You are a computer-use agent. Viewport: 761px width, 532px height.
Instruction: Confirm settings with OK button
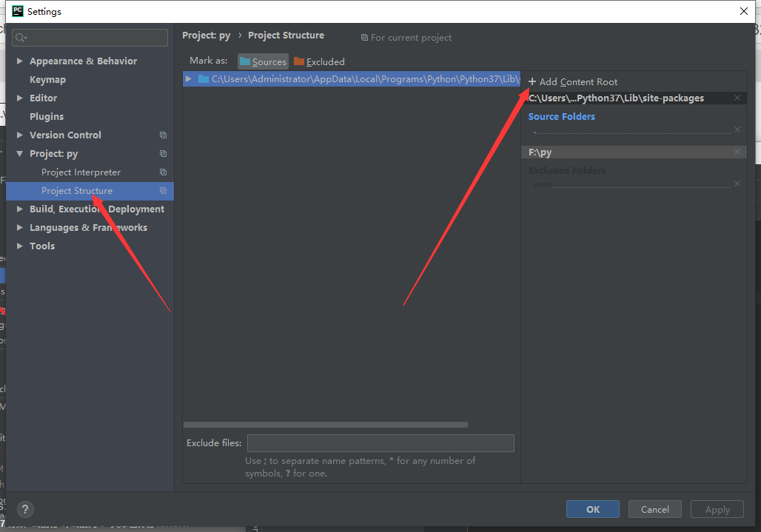[x=593, y=509]
